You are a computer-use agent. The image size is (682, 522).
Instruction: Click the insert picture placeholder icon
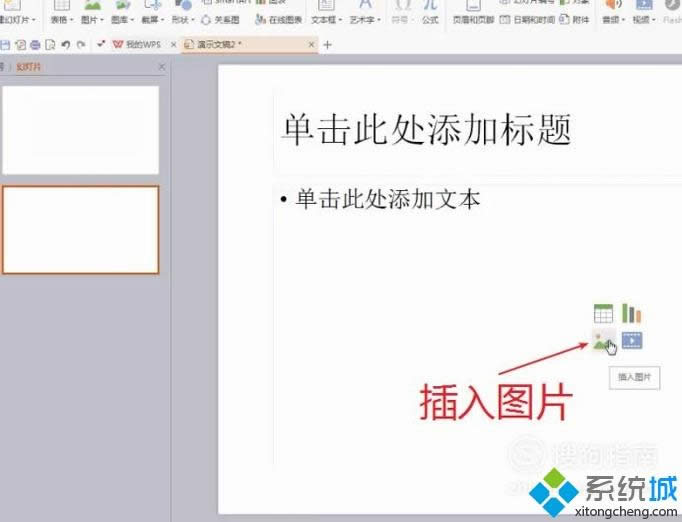coord(602,341)
